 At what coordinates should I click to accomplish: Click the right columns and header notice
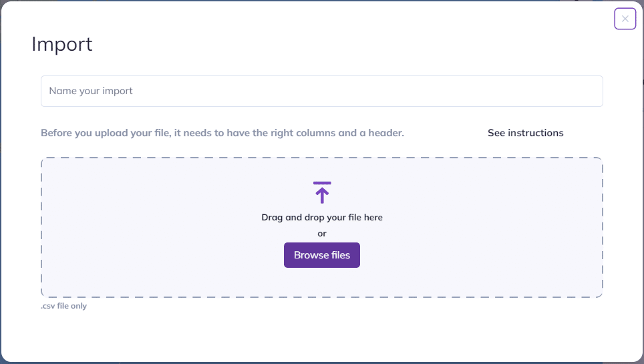pos(222,133)
